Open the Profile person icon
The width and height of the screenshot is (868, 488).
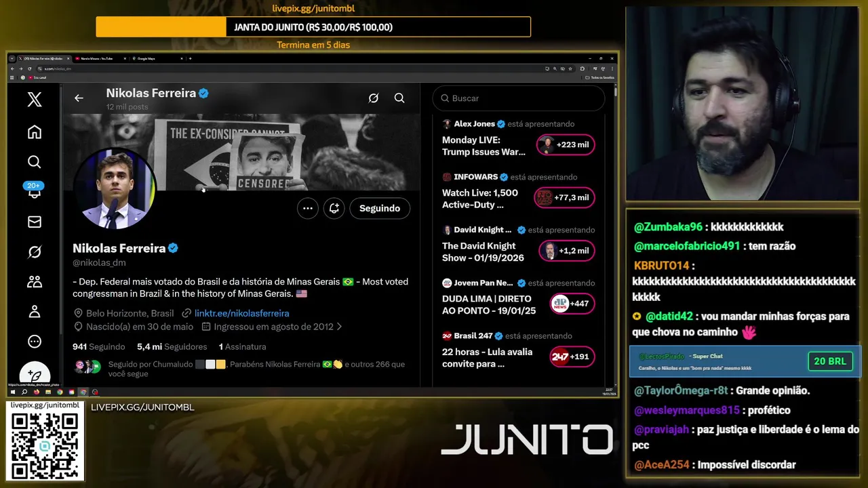pyautogui.click(x=35, y=312)
